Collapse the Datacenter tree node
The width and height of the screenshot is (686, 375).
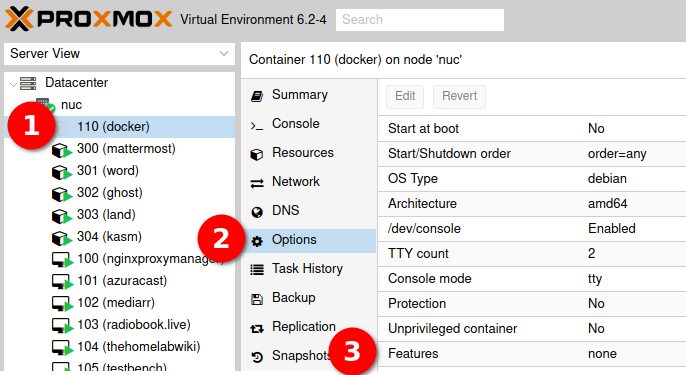coord(13,83)
